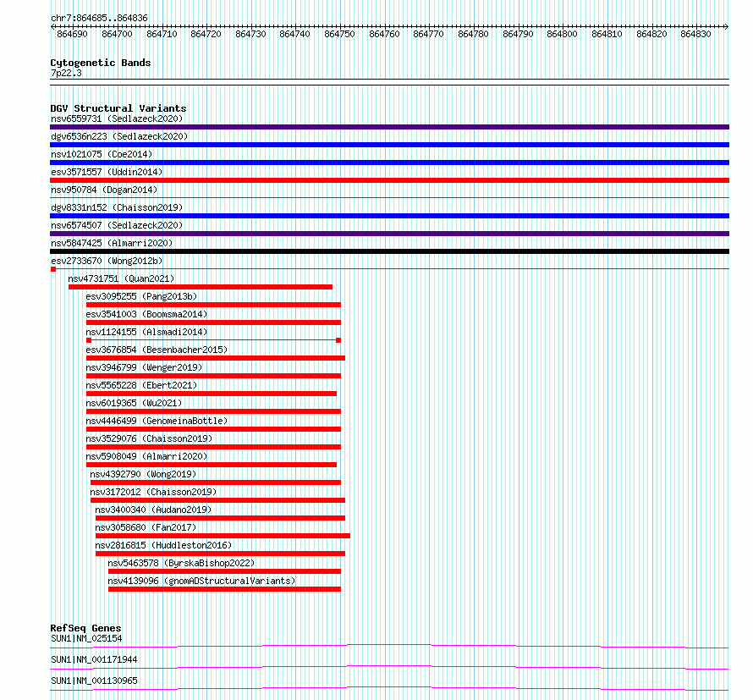
Task: Select the nsv3058680 (Fan2017) label
Action: 146,527
